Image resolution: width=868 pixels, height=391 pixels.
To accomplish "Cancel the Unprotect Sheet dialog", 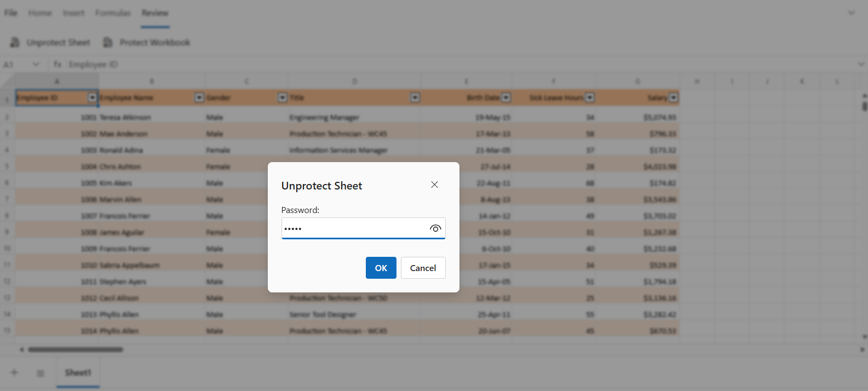I will (x=423, y=268).
